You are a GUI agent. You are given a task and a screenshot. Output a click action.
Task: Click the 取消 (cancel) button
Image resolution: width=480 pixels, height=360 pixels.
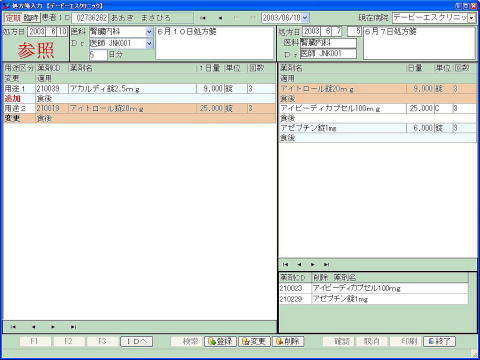(372, 341)
